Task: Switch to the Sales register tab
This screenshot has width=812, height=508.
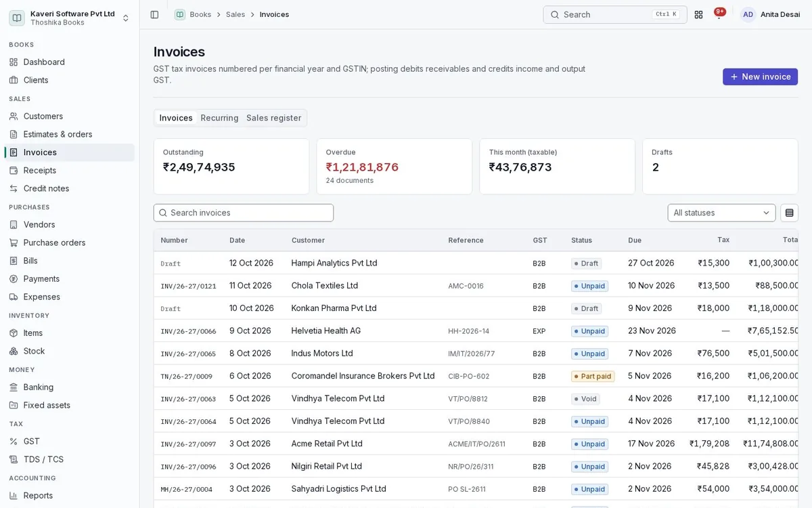Action: coord(273,118)
